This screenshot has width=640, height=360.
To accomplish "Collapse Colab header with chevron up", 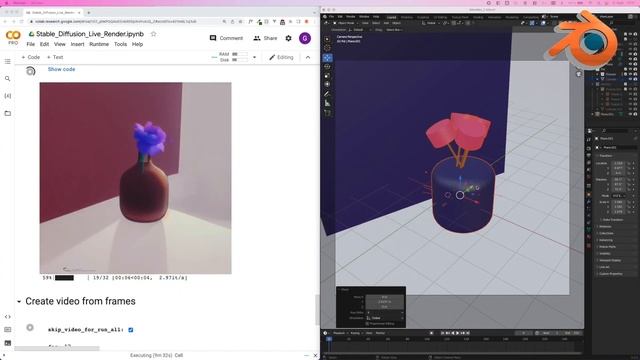I will [x=308, y=57].
